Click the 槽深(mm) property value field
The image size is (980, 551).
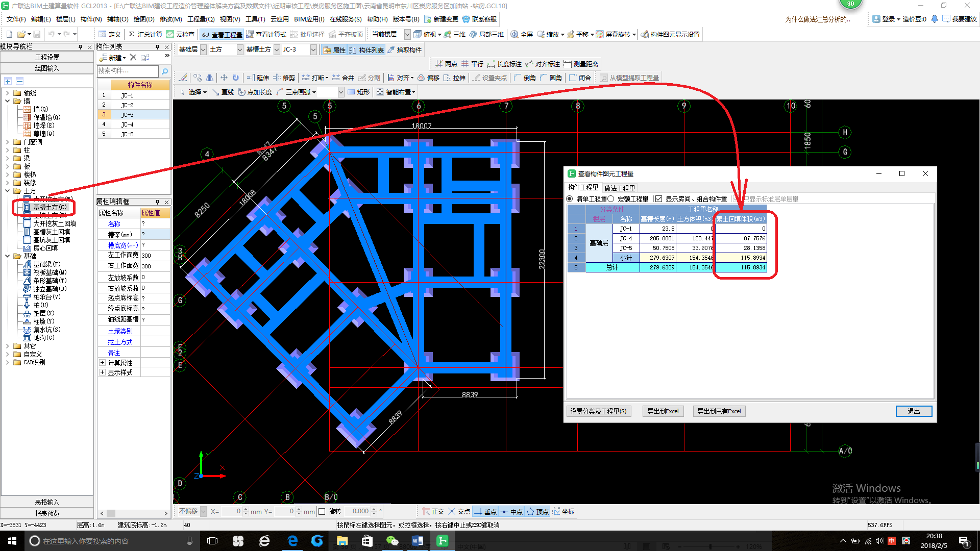(155, 235)
